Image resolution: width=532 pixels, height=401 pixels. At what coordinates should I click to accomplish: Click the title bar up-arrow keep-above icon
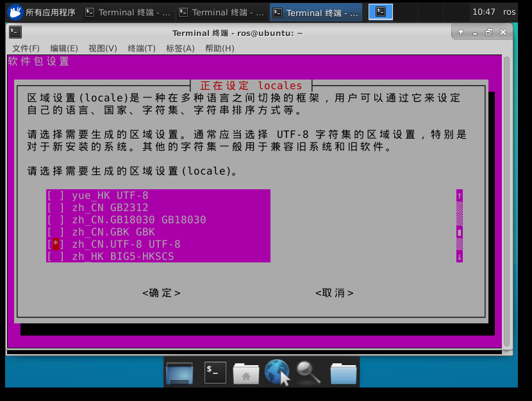tap(460, 32)
